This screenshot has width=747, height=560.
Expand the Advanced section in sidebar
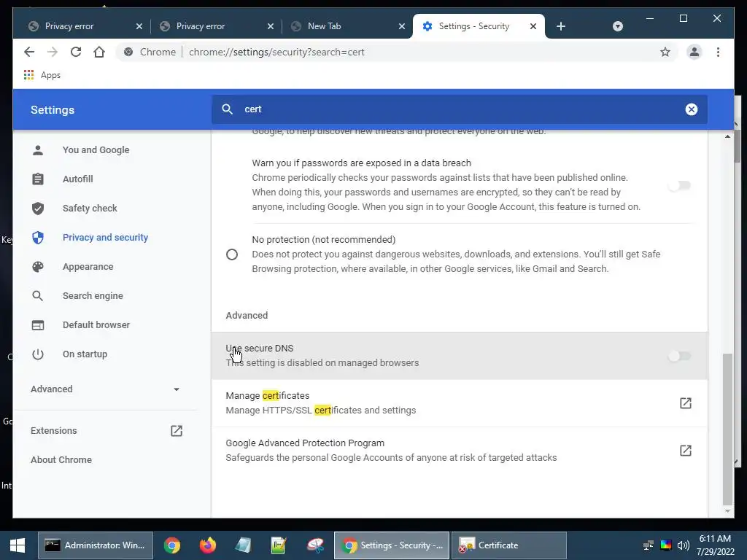tap(105, 389)
